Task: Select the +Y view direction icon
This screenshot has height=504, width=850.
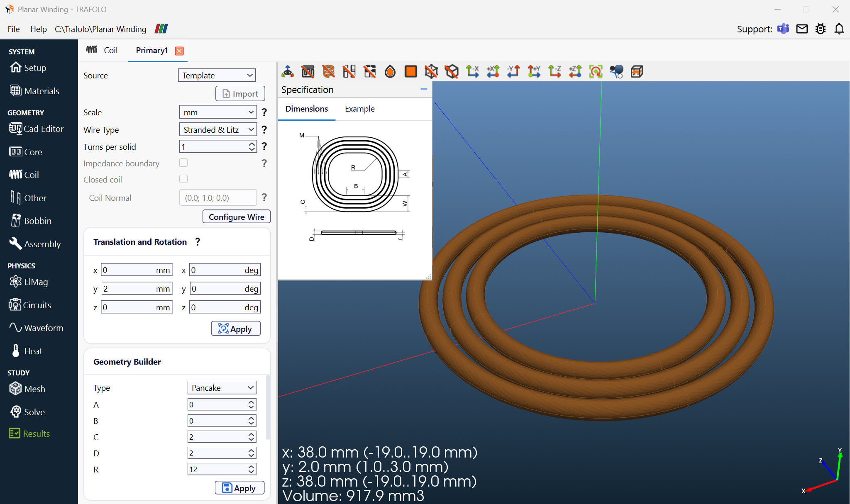Action: pyautogui.click(x=534, y=71)
